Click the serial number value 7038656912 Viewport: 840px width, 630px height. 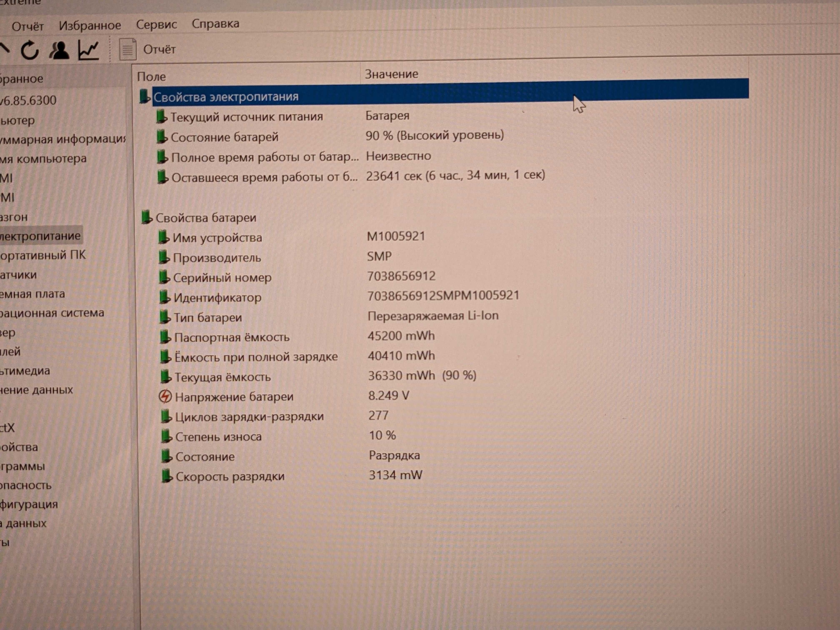coord(401,276)
